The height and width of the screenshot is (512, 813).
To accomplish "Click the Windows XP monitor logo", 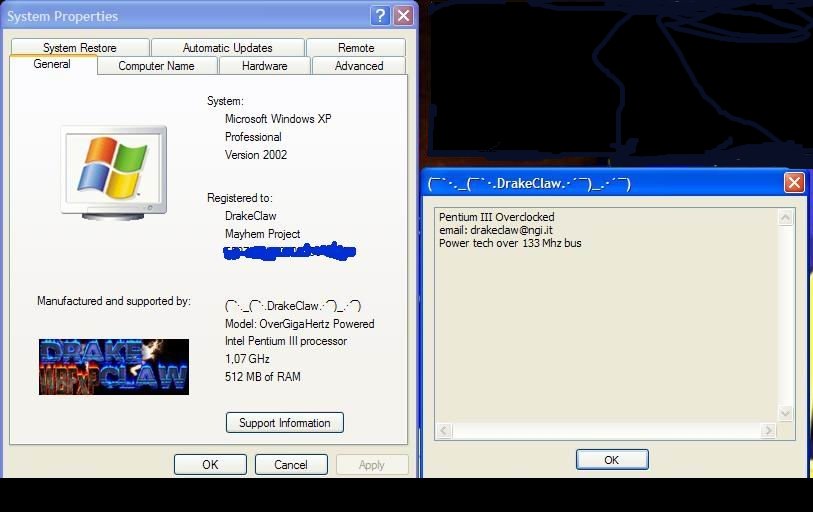I will tap(114, 173).
